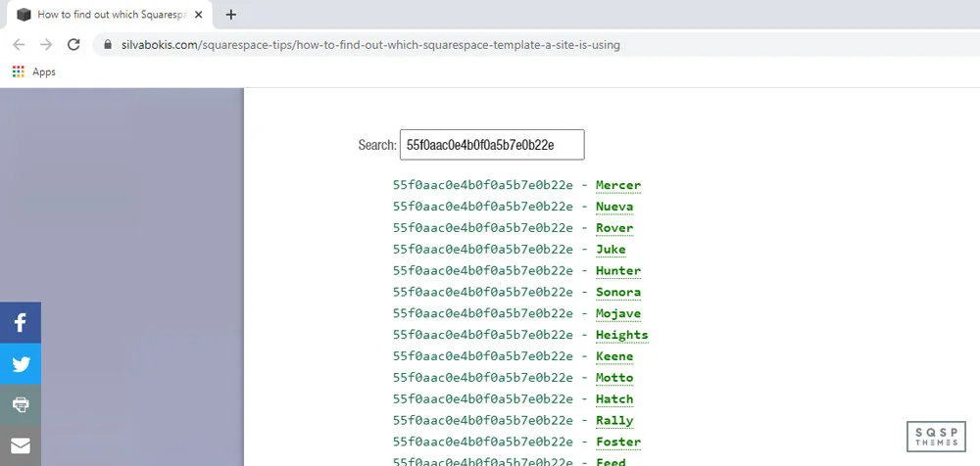Viewport: 980px width, 466px height.
Task: Select the 'How to find out which Squarespace' tab
Action: pyautogui.click(x=110, y=15)
